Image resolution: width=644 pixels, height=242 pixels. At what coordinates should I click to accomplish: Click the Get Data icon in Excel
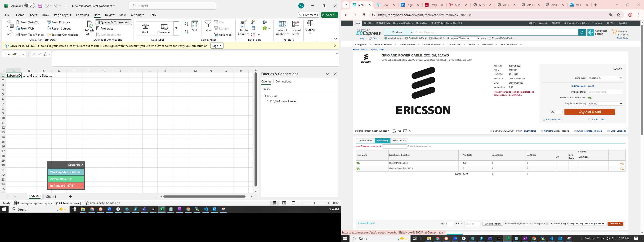pyautogui.click(x=10, y=24)
